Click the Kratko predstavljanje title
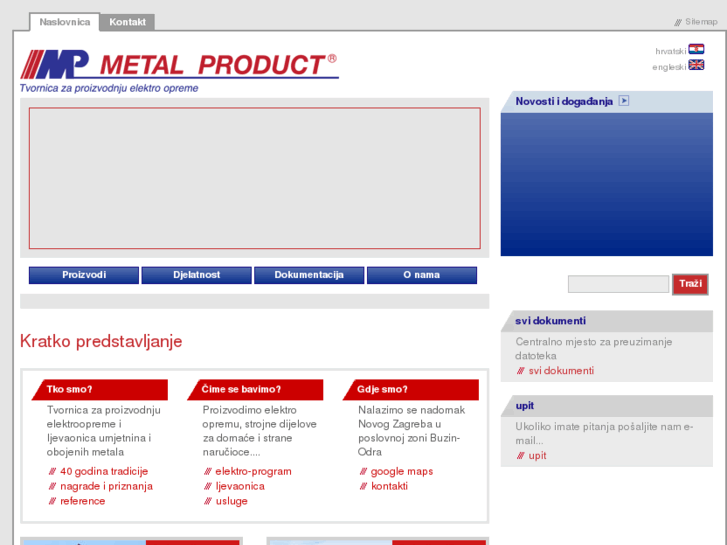 pyautogui.click(x=101, y=341)
